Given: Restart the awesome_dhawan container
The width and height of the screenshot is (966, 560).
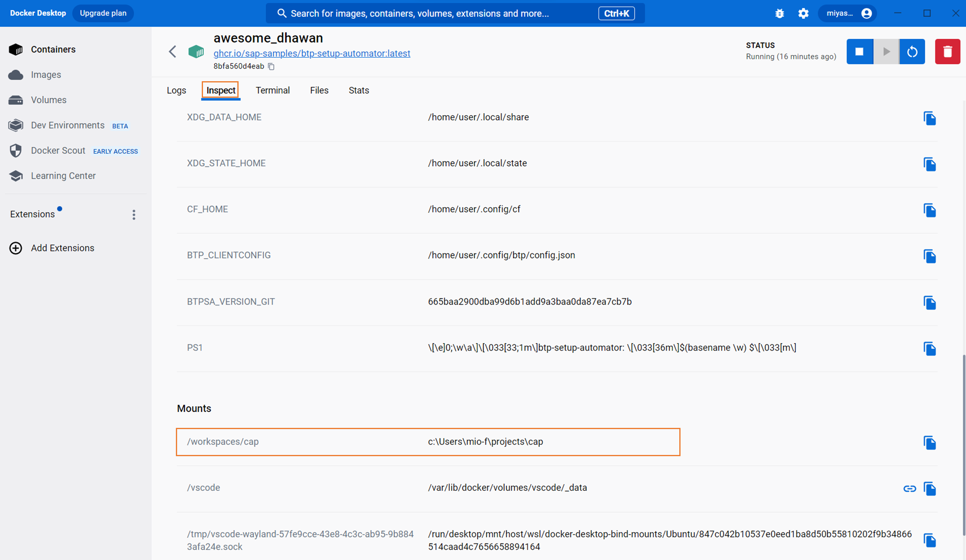Looking at the screenshot, I should point(912,52).
